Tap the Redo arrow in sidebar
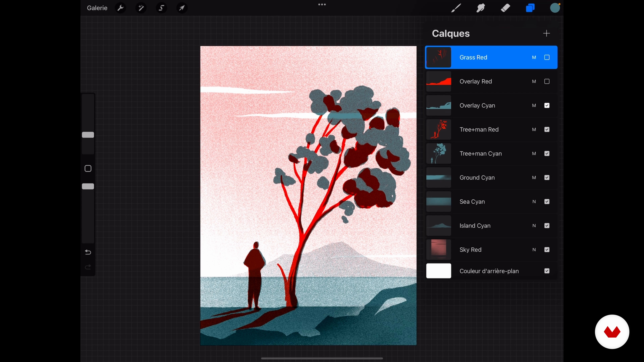Viewport: 644px width, 362px height. pyautogui.click(x=88, y=267)
